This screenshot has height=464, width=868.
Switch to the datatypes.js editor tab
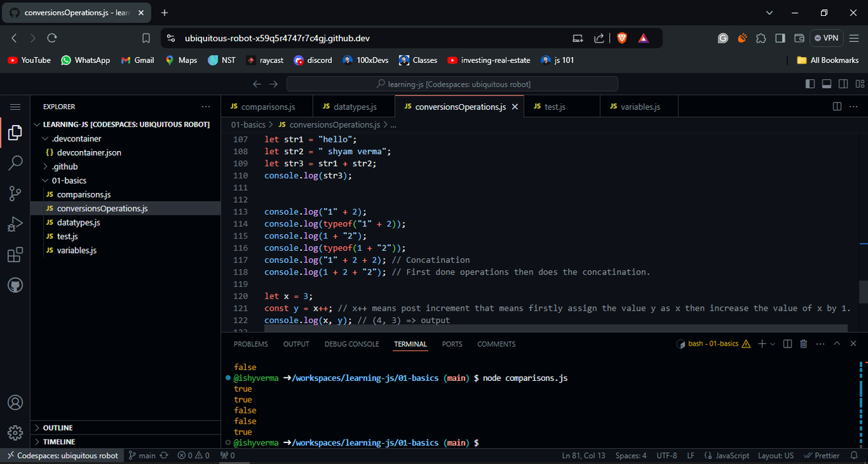(x=354, y=106)
